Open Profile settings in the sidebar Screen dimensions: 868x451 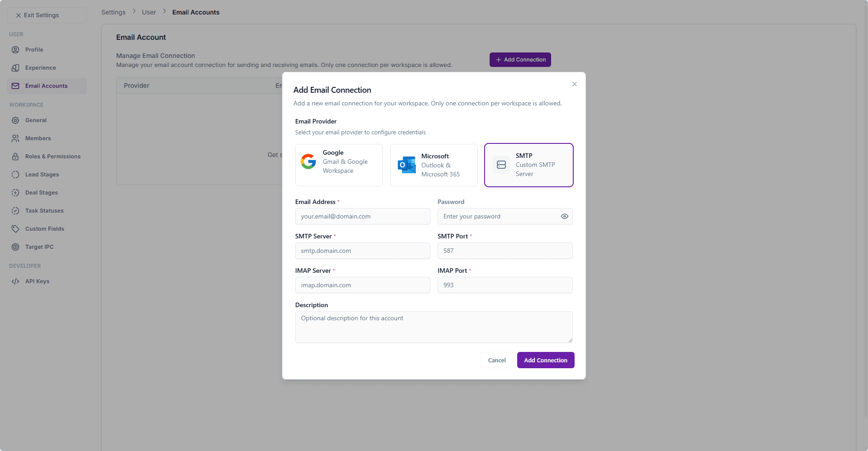[x=15, y=50]
